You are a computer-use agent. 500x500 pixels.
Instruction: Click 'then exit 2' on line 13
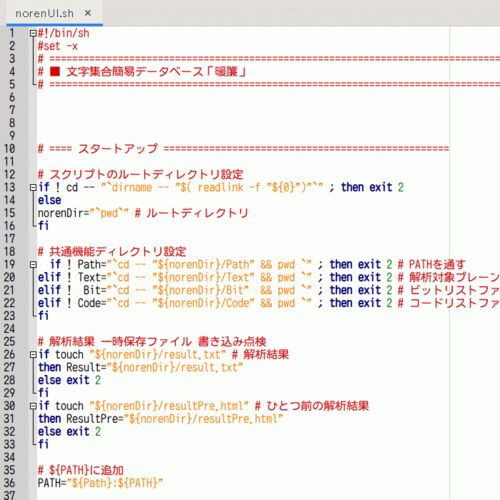point(372,187)
